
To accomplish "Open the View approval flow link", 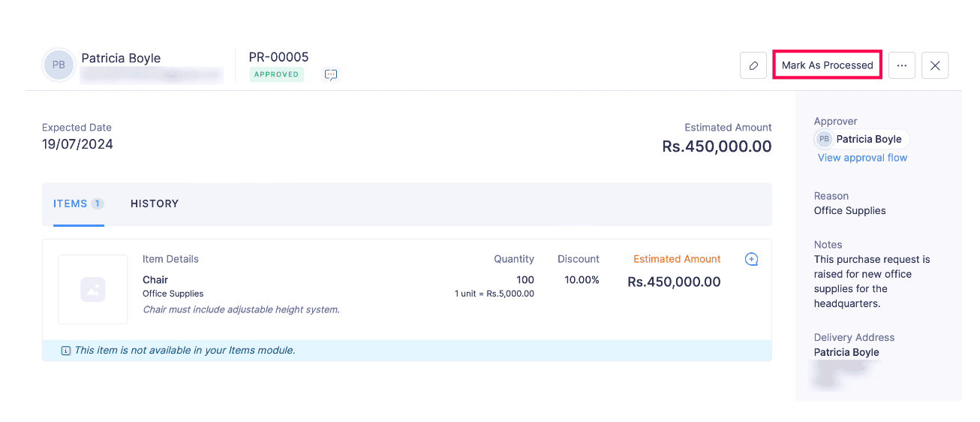I will [x=862, y=158].
